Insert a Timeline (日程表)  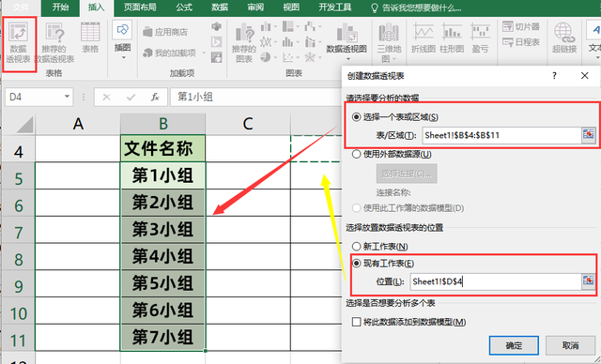[521, 42]
